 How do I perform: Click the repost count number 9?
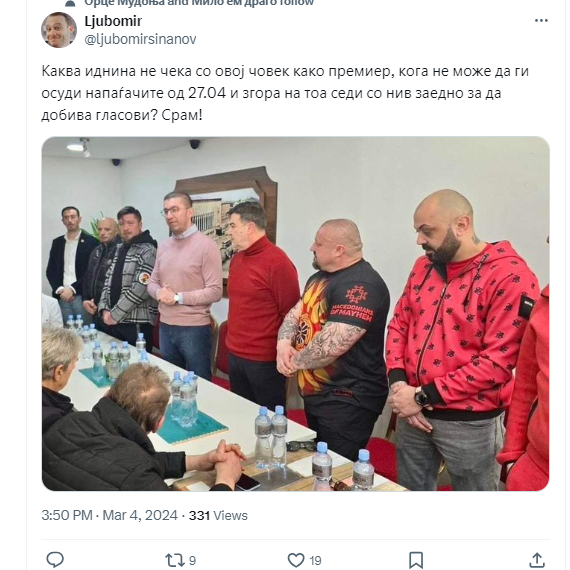(x=193, y=561)
